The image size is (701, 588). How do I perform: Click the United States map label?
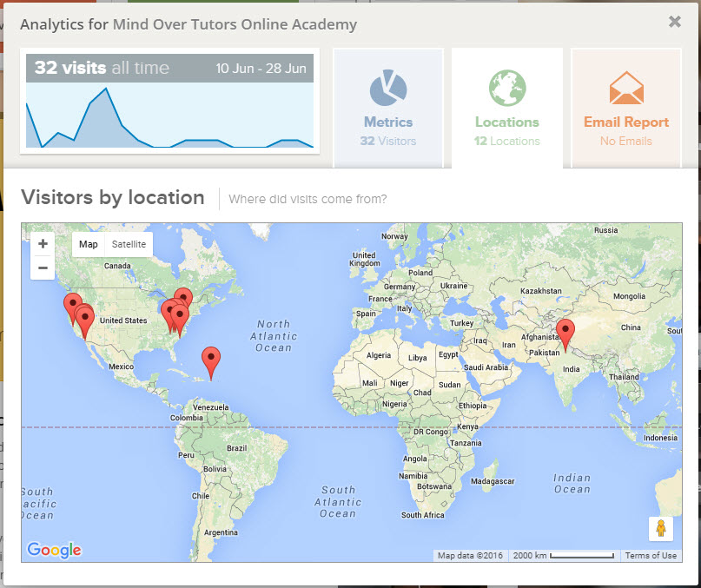(123, 320)
